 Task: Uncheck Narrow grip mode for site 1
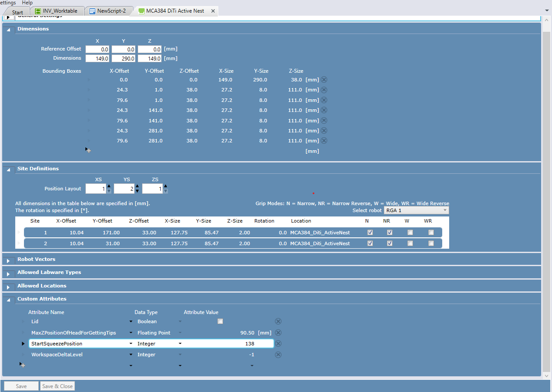[x=370, y=233]
